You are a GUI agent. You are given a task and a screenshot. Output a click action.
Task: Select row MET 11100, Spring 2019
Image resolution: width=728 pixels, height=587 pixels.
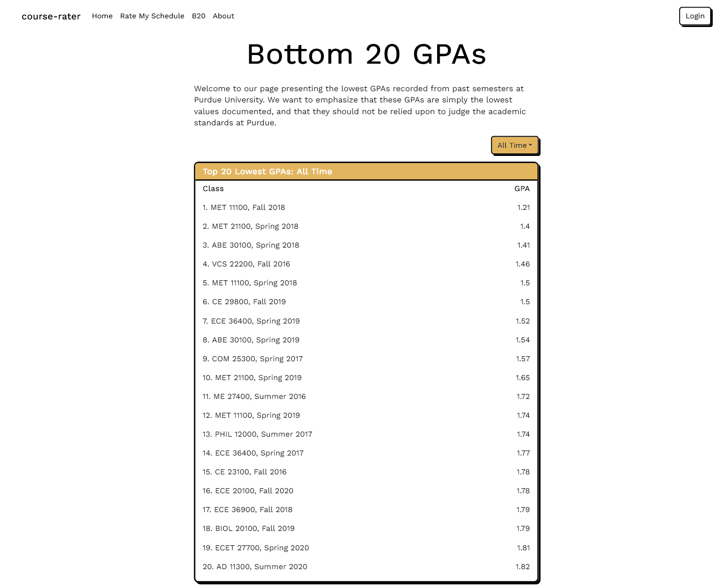[x=366, y=415]
